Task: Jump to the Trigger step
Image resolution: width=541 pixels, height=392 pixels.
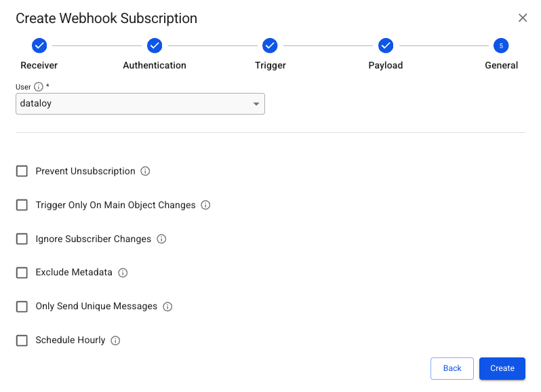Action: pos(270,46)
